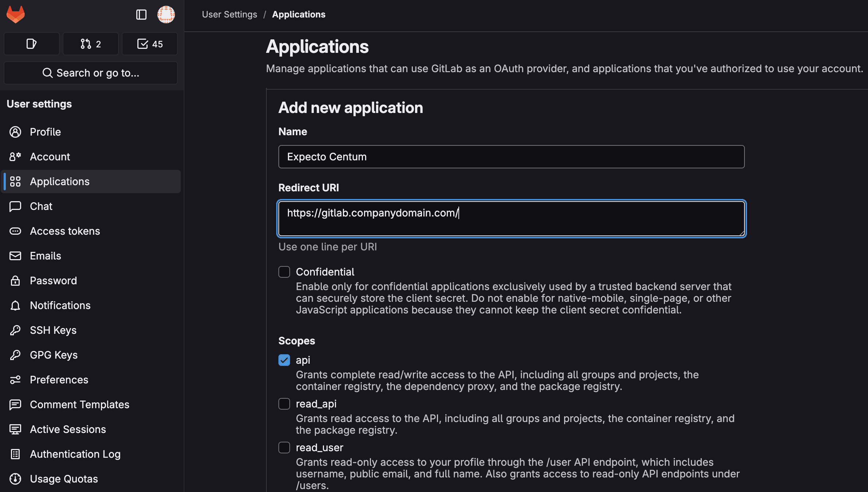Click the api scope label text

pos(303,360)
